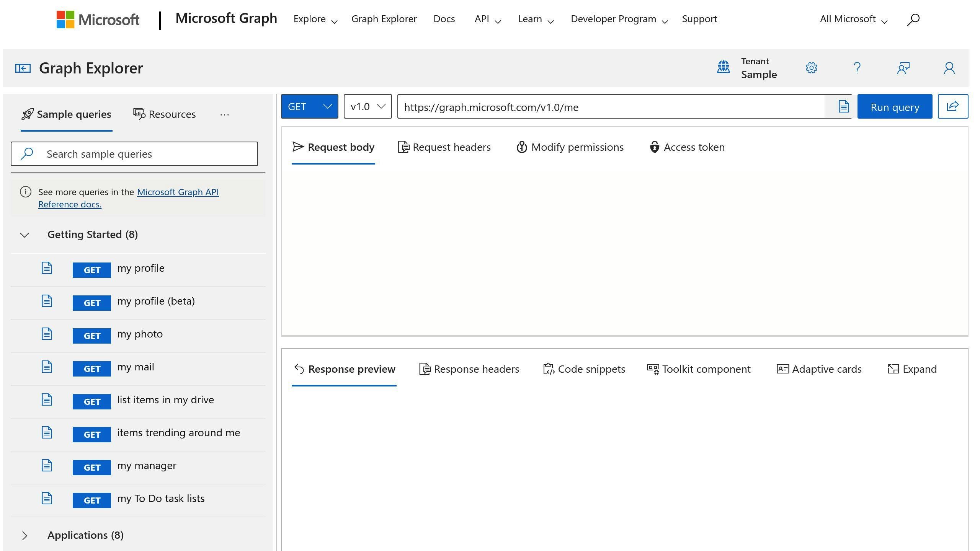This screenshot has width=980, height=551.
Task: Select the Response headers tab
Action: click(469, 369)
